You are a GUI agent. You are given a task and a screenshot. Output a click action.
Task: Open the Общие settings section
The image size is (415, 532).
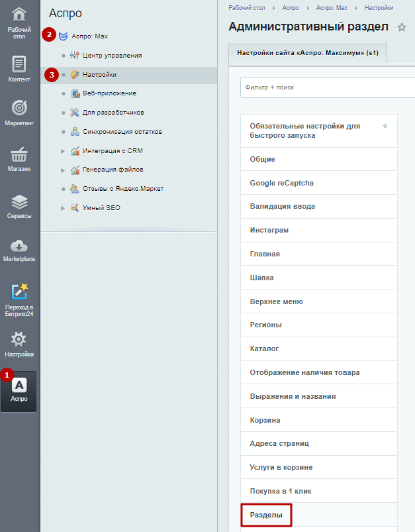pos(319,159)
